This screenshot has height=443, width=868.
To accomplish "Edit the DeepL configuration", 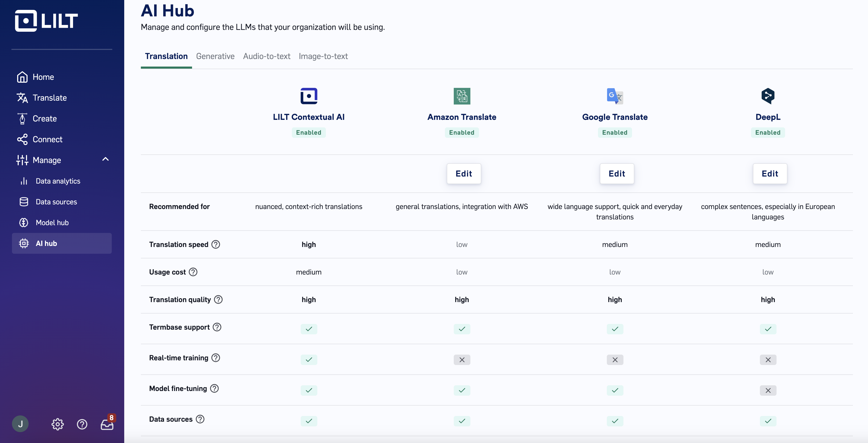I will point(770,174).
